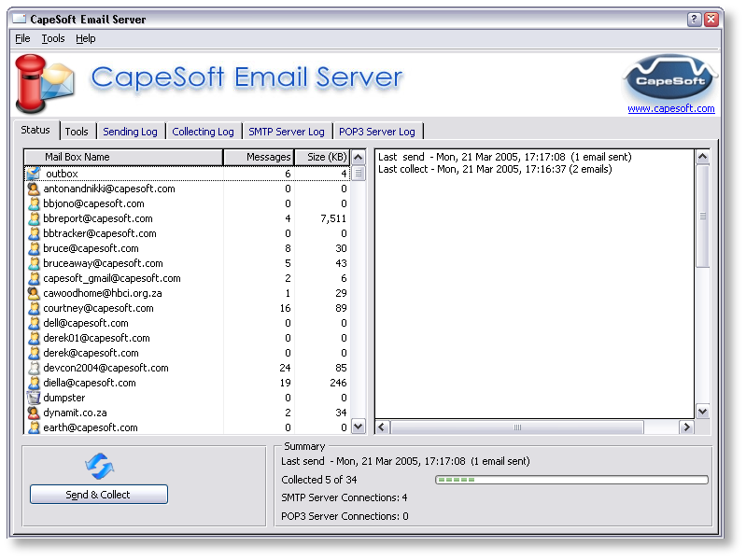
Task: Switch to the Sending Log tab
Action: coord(130,132)
